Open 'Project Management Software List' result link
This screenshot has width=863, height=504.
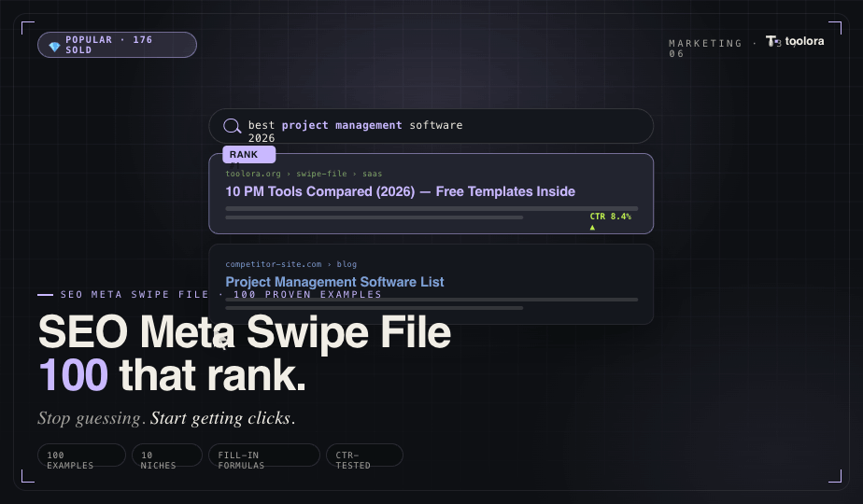pyautogui.click(x=334, y=282)
